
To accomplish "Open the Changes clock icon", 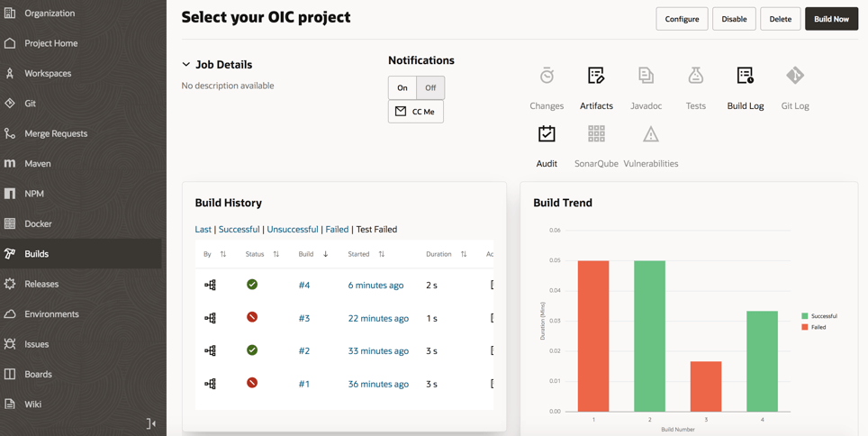I will click(x=547, y=77).
